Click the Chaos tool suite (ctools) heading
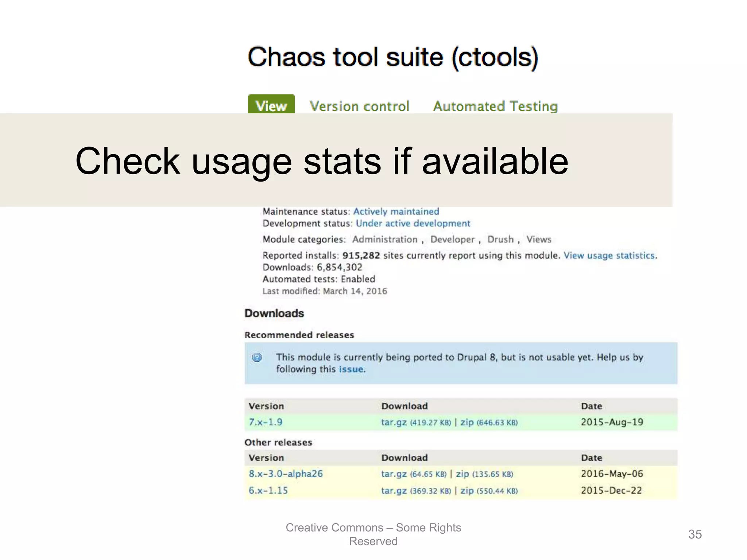 [393, 57]
